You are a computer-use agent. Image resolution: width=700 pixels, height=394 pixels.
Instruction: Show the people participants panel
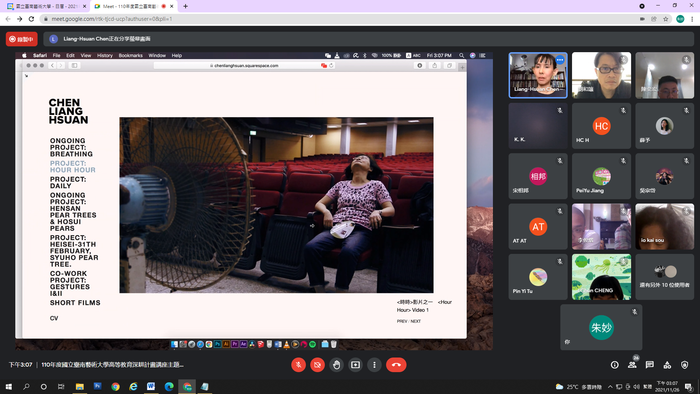coord(632,365)
